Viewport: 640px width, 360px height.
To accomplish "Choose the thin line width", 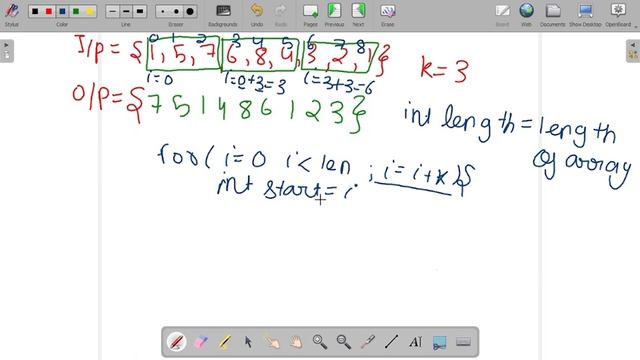I will tap(112, 11).
